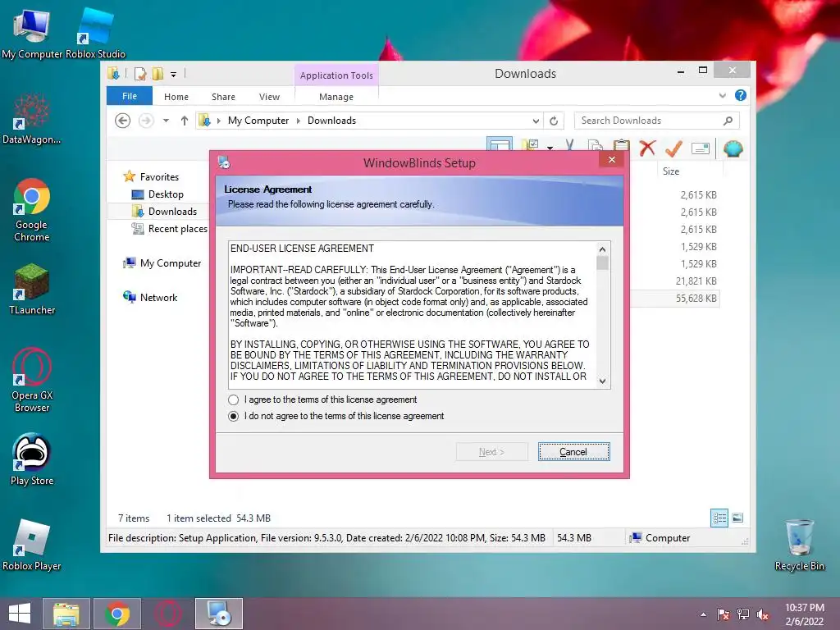This screenshot has height=630, width=840.
Task: Open the File menu tab
Action: (x=130, y=96)
